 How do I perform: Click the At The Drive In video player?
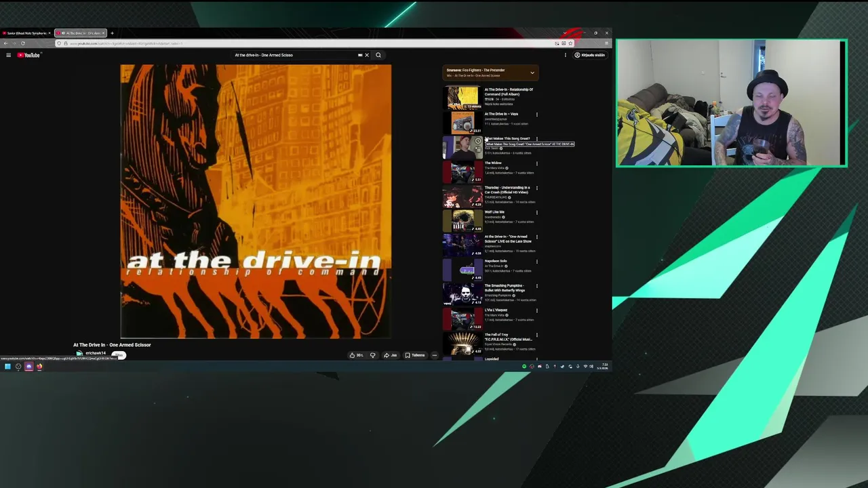point(256,201)
